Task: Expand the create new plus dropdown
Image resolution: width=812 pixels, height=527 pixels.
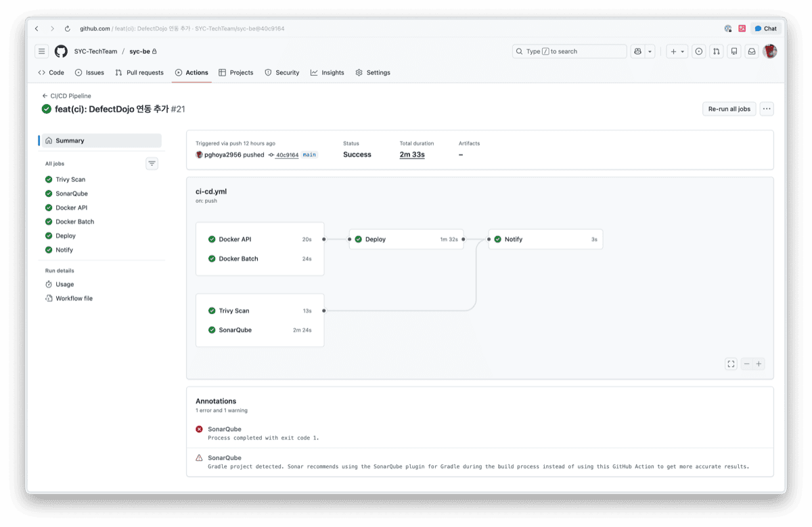Action: click(677, 51)
